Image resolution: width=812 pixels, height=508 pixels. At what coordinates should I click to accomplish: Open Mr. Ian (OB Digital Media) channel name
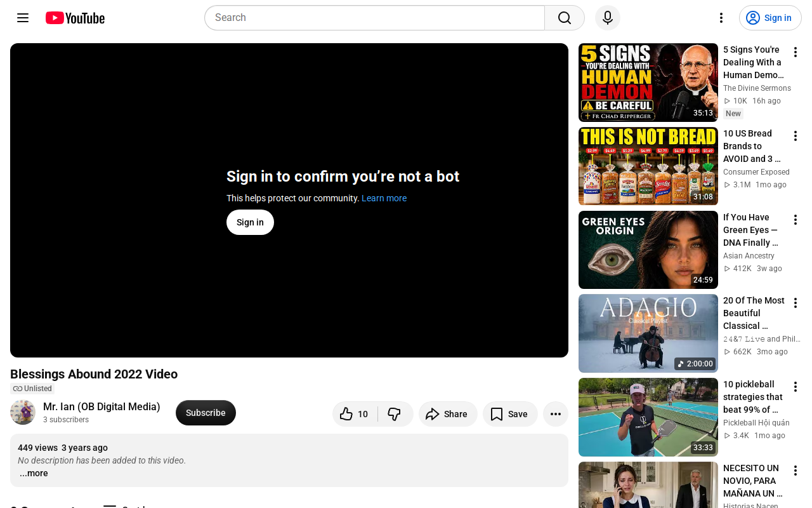point(101,406)
